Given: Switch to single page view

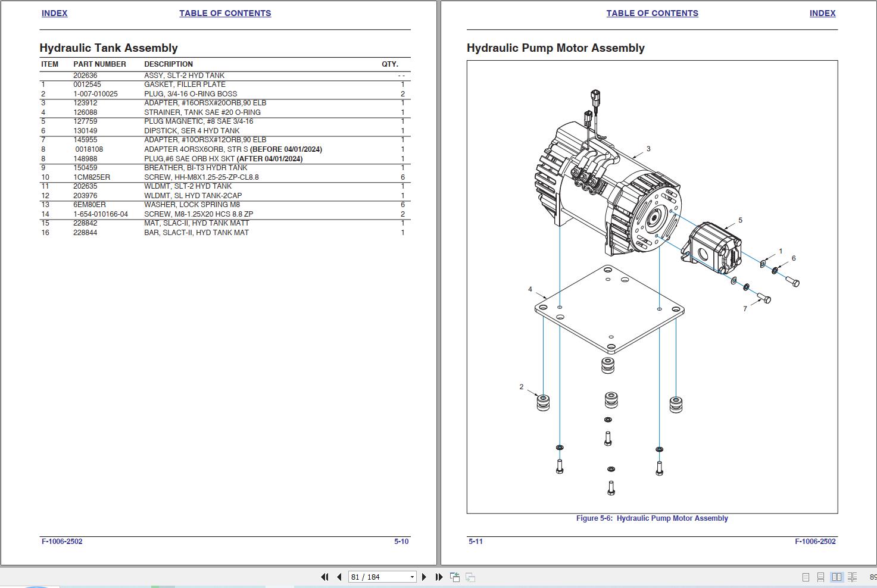Looking at the screenshot, I should (x=806, y=577).
